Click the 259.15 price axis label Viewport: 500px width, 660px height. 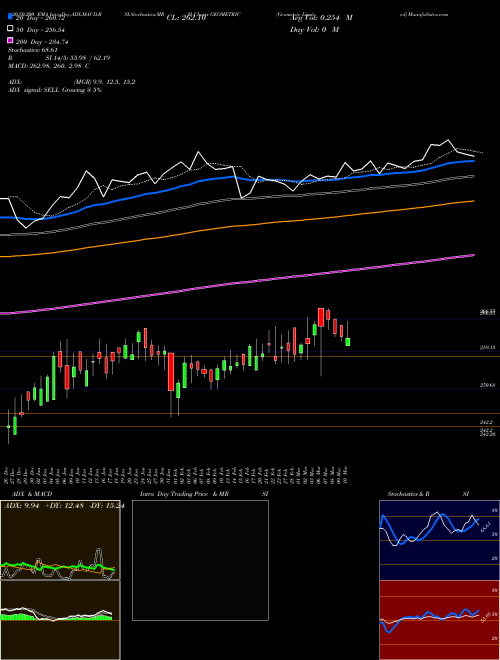pos(487,348)
